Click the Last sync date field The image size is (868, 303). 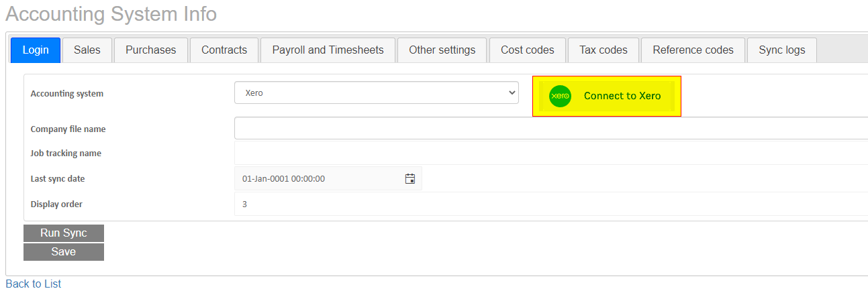point(328,178)
